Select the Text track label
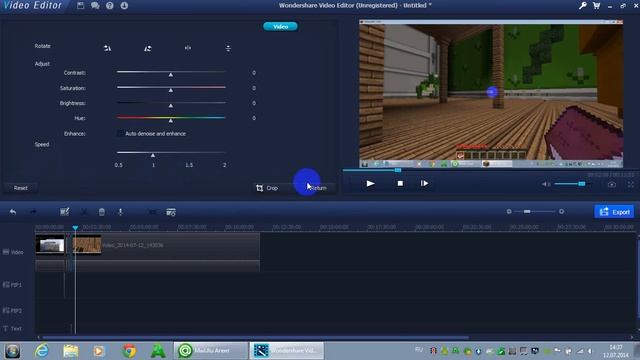Image resolution: width=640 pixels, height=360 pixels. click(12, 329)
